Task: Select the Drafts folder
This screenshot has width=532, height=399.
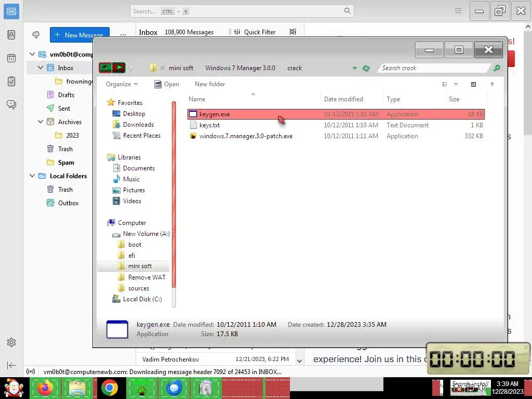Action: [66, 95]
